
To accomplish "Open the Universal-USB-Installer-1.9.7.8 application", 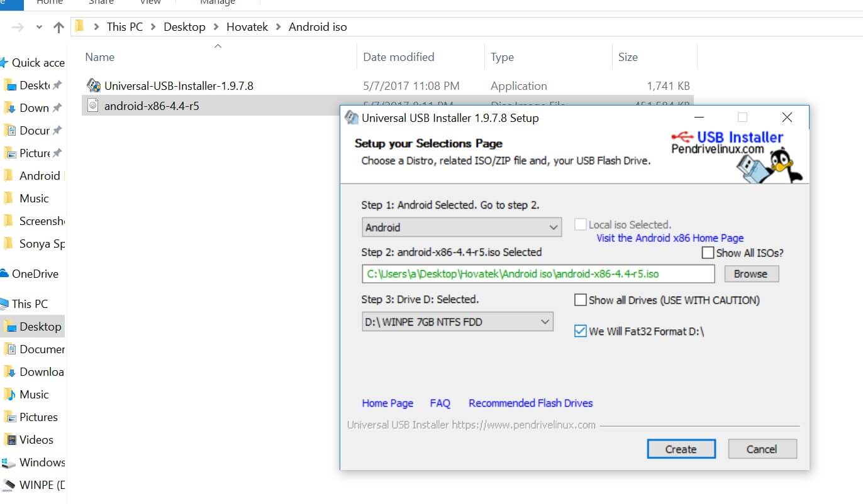I will pos(181,85).
